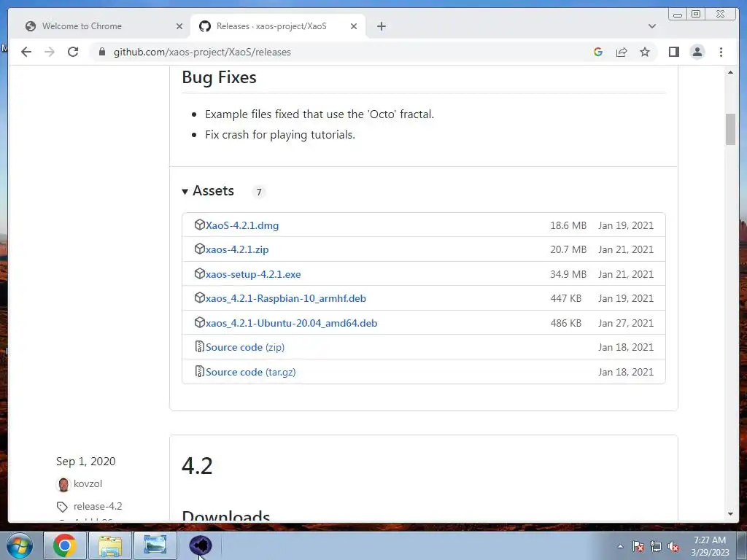747x560 pixels.
Task: Click the forward navigation arrow
Action: coord(50,52)
